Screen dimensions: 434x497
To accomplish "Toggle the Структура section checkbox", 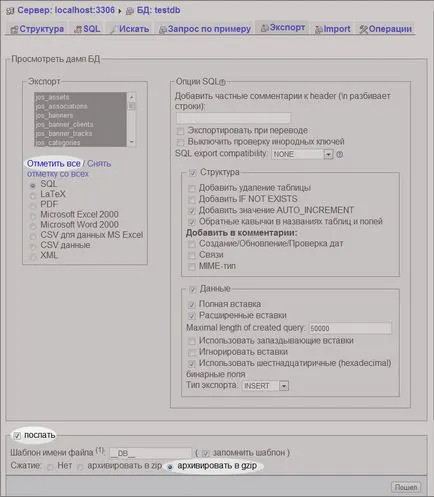I will (x=192, y=173).
